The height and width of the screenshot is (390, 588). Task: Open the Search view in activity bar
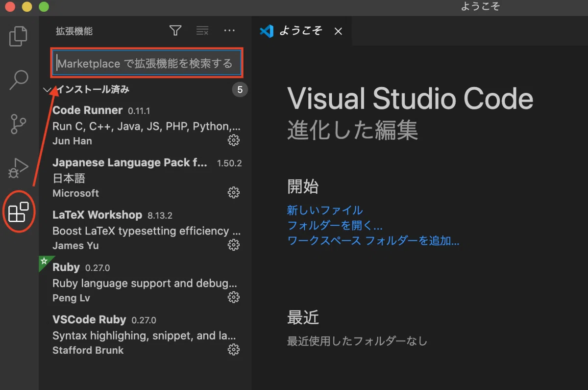click(x=19, y=80)
